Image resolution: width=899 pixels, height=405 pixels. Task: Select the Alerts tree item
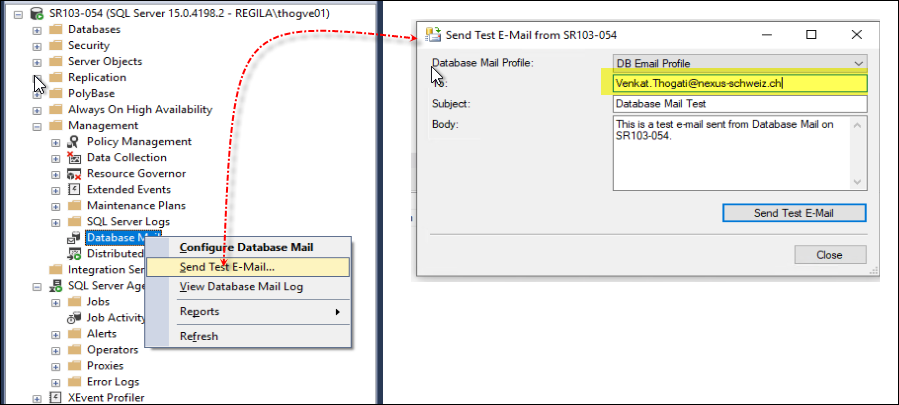(x=101, y=334)
